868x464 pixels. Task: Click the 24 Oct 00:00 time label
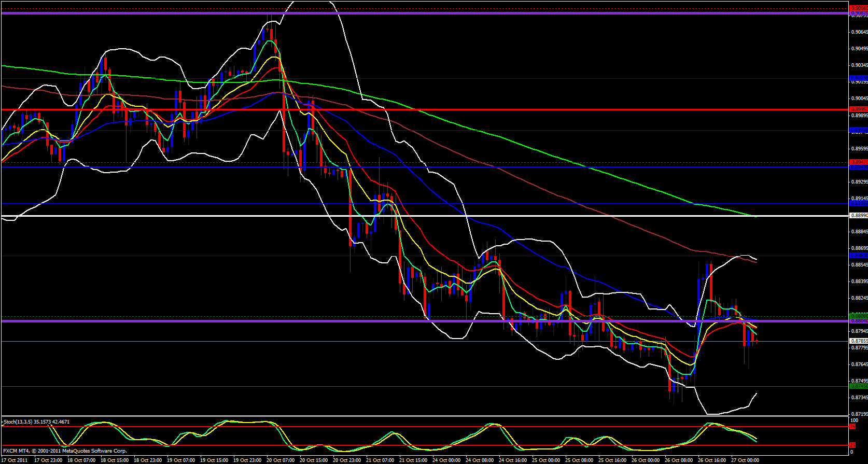tap(446, 460)
